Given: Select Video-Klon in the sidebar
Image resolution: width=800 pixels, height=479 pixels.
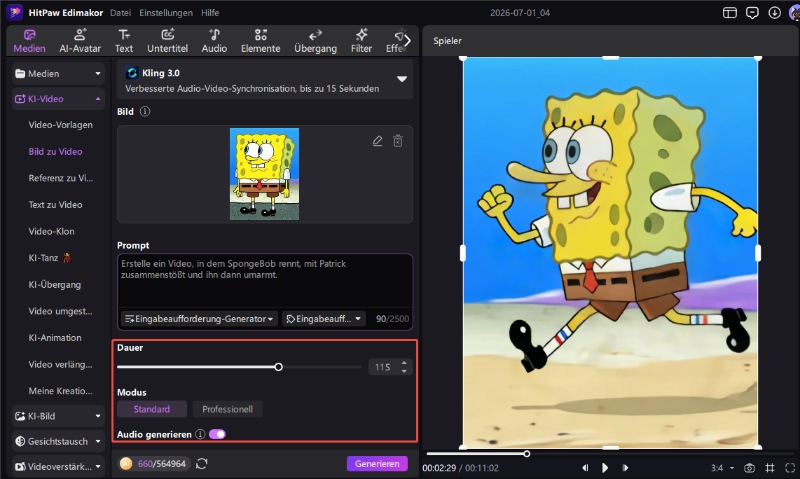Looking at the screenshot, I should click(52, 231).
